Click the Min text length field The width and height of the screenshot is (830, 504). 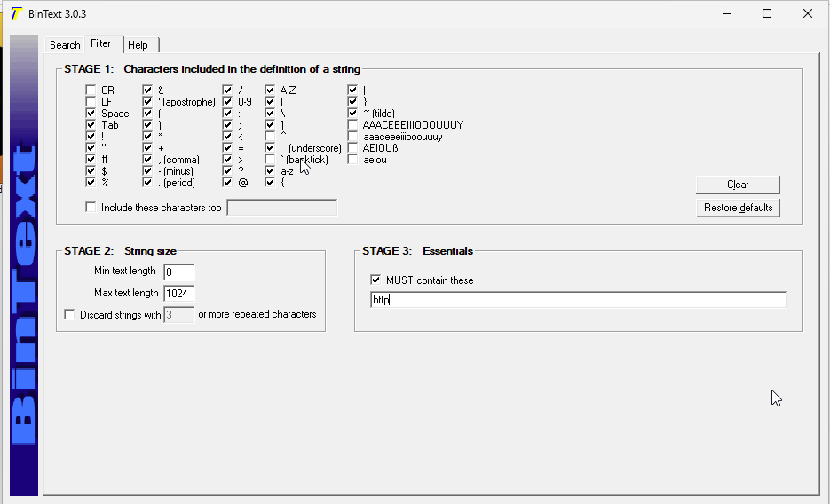point(179,272)
